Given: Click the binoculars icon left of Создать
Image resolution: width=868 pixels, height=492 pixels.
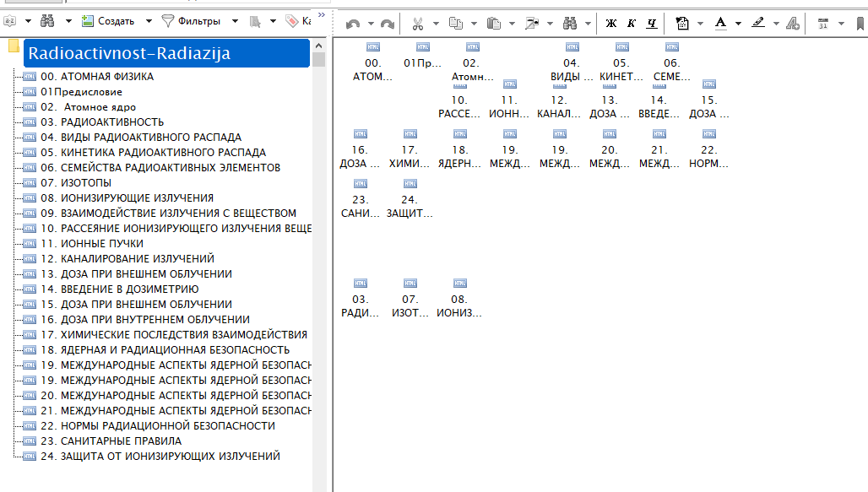Looking at the screenshot, I should point(47,21).
